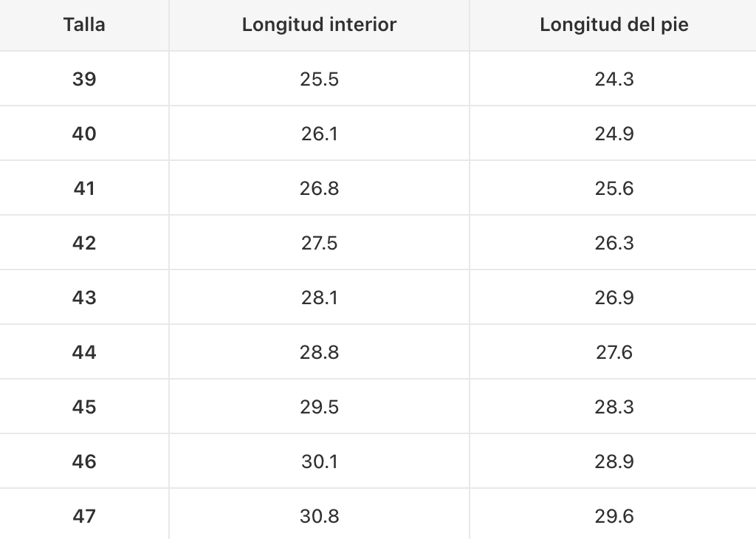Image resolution: width=756 pixels, height=539 pixels.
Task: Click the size 41 row label
Action: pos(84,188)
